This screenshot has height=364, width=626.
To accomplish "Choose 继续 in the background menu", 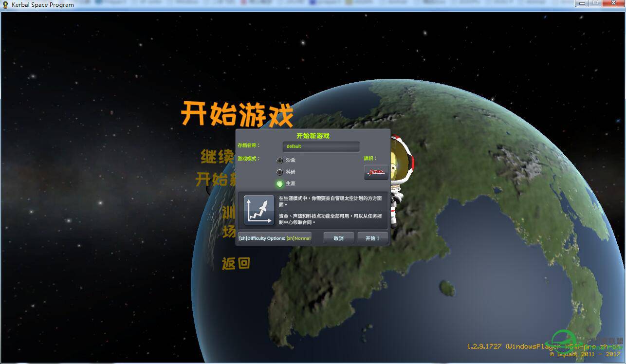I will [218, 157].
